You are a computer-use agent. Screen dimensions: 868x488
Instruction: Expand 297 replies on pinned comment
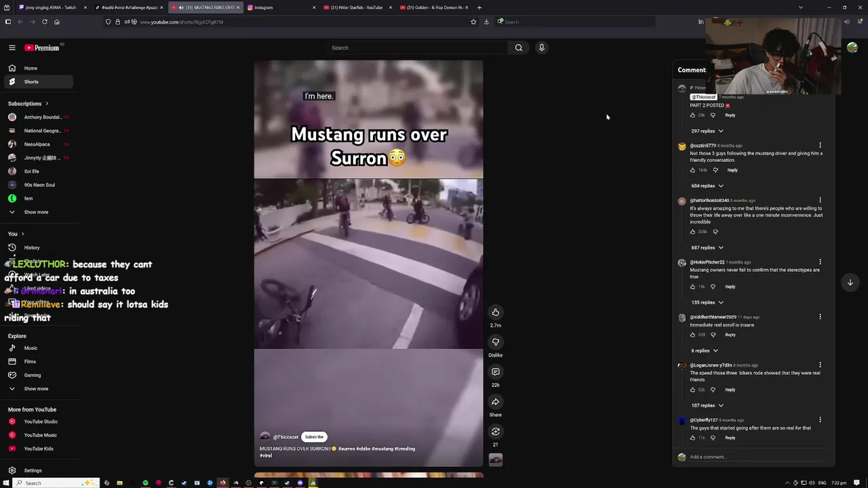tap(707, 131)
